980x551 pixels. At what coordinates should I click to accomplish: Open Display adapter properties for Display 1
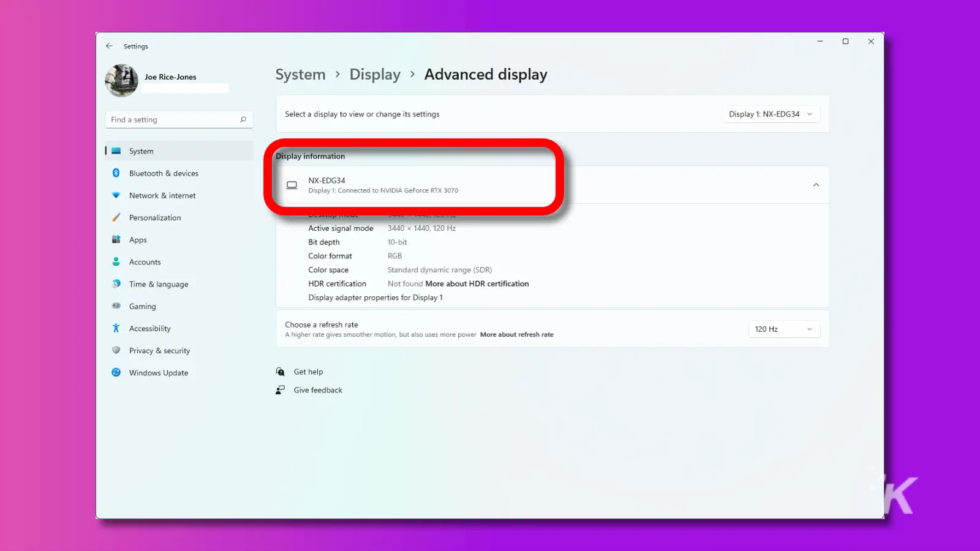coord(375,298)
